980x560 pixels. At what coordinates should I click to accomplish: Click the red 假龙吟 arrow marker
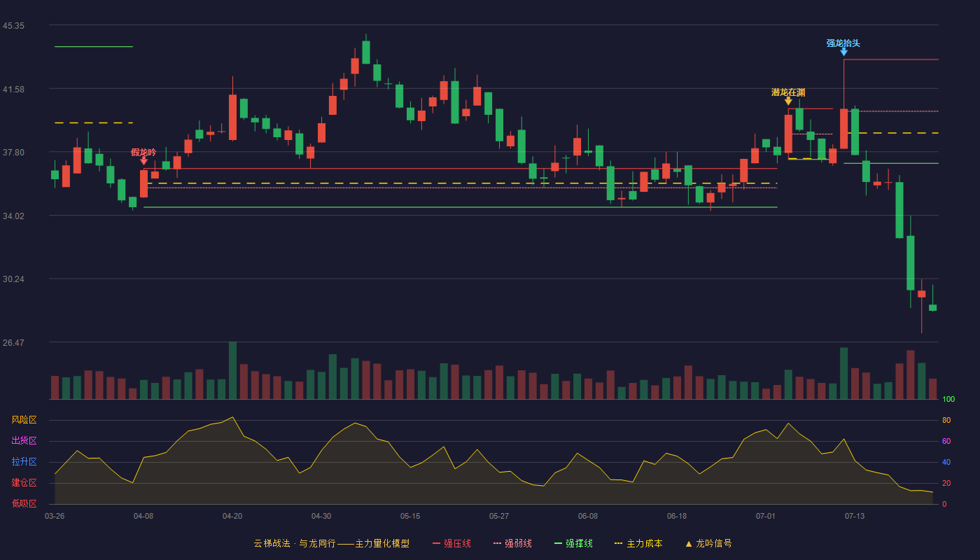pos(143,161)
